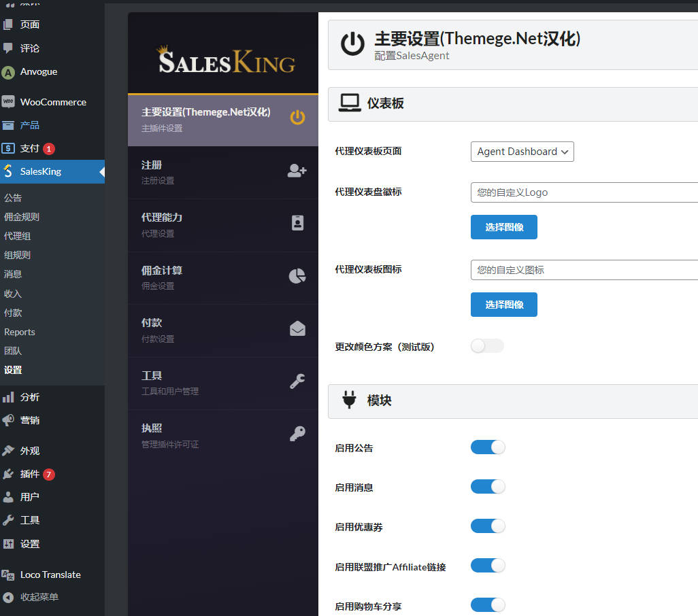Viewport: 698px width, 616px height.
Task: Open 收入 submenu link
Action: coord(13,294)
